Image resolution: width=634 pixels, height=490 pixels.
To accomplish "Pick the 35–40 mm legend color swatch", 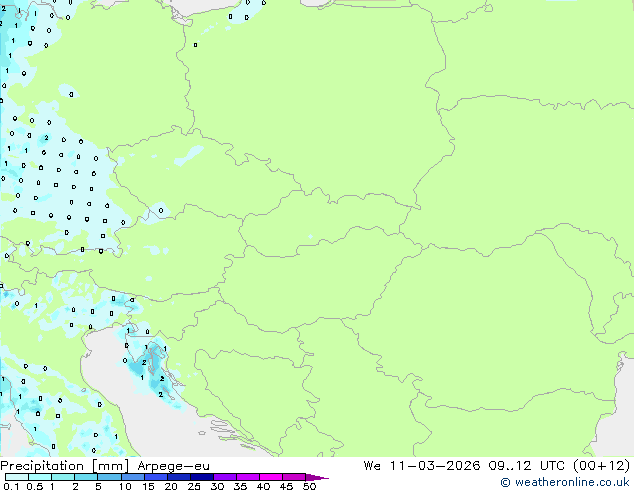I will (x=248, y=477).
